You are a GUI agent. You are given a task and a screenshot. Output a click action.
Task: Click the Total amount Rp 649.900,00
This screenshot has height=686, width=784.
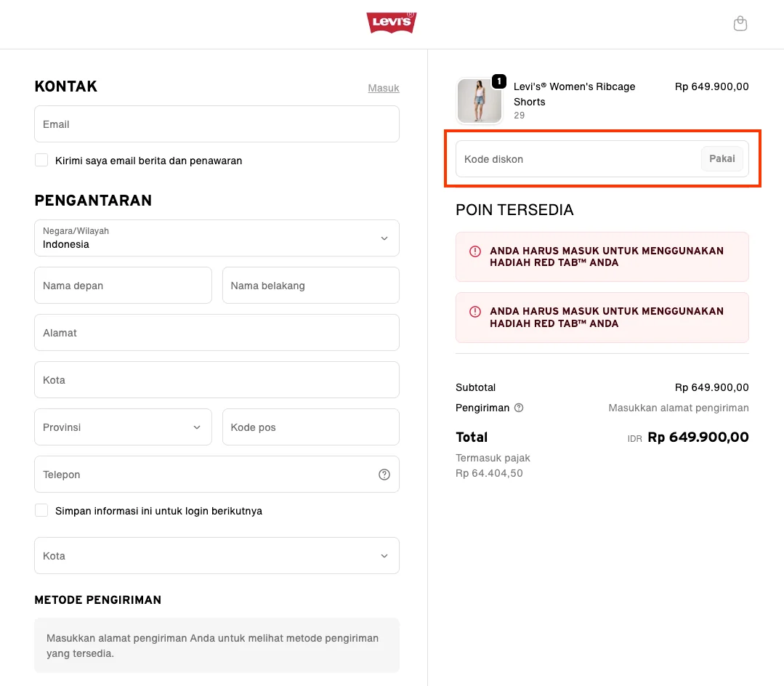[698, 437]
